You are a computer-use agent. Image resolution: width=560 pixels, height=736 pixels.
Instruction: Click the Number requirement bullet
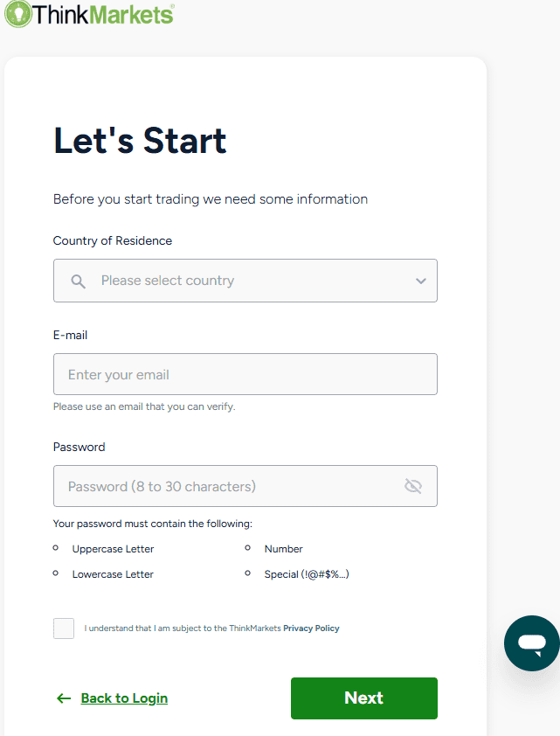pyautogui.click(x=249, y=548)
